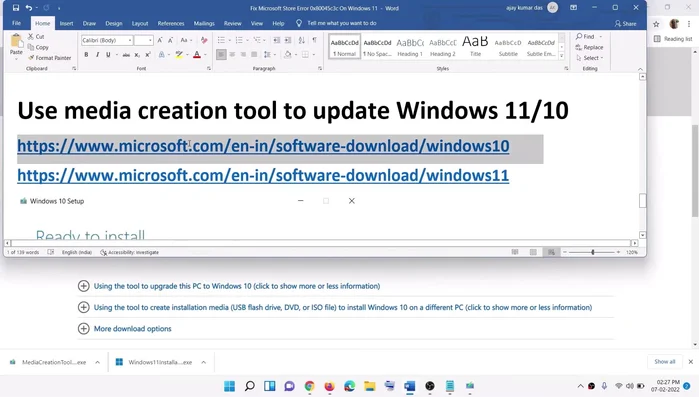Toggle Bold formatting
Screen dimensions: 699x397
(86, 54)
